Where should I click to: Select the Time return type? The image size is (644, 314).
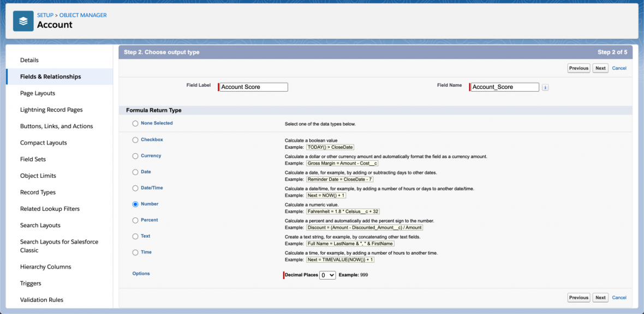pos(135,252)
